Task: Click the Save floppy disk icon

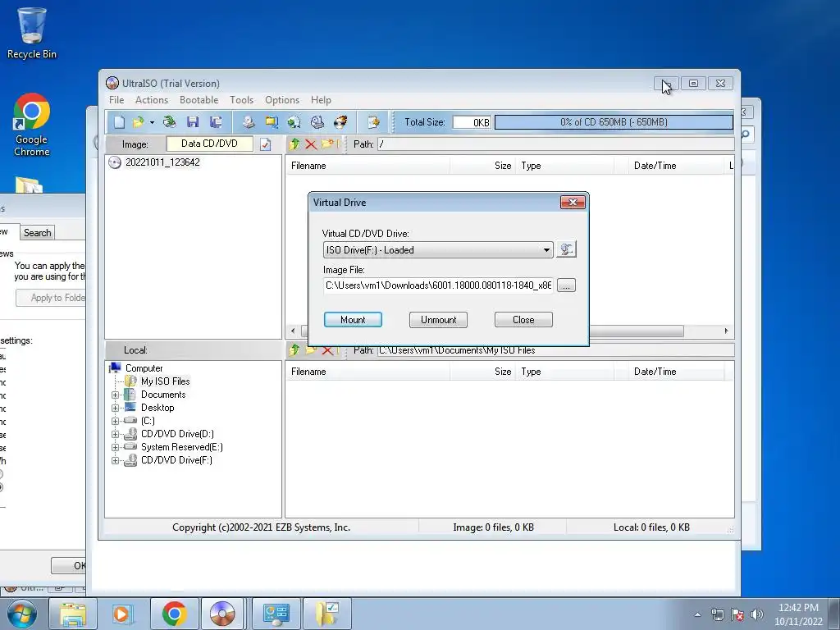Action: point(193,122)
